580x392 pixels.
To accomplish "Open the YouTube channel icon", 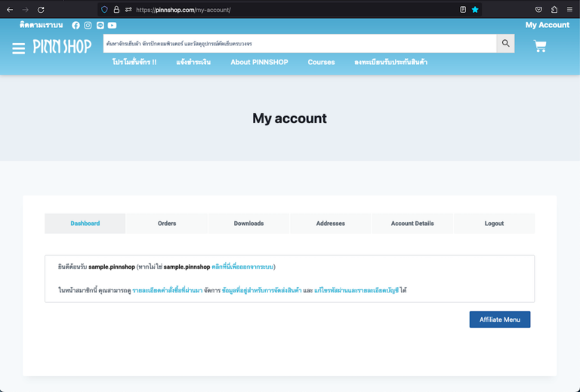I will [x=112, y=25].
